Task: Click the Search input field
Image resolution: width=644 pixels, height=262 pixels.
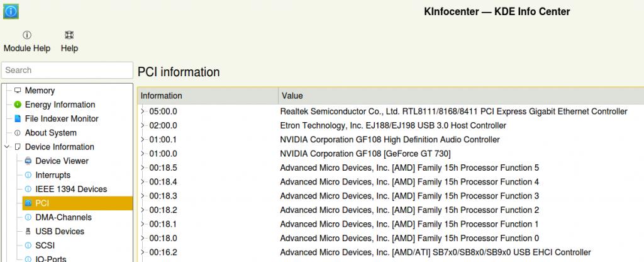Action: 67,70
